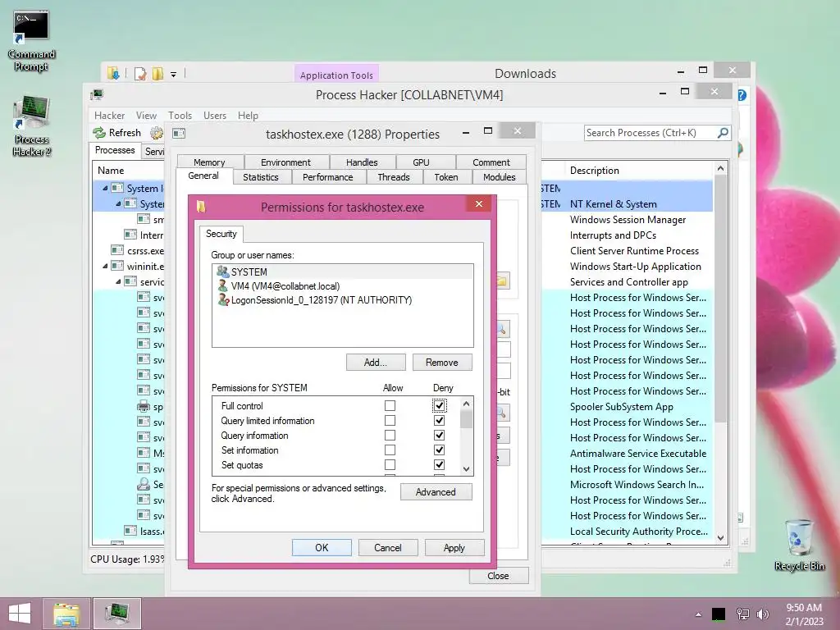Click Apply in Permissions dialog
The image size is (840, 630).
[x=454, y=547]
